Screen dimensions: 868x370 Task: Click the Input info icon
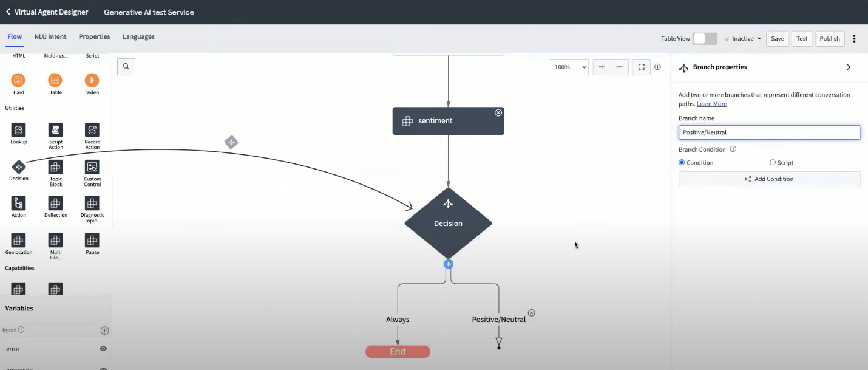(21, 330)
